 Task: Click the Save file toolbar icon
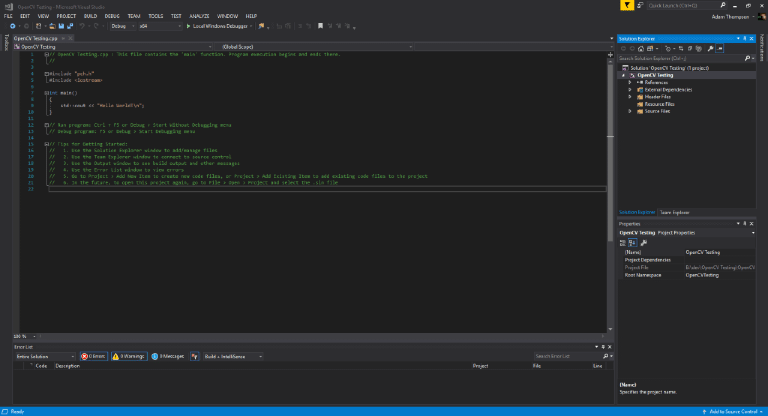click(61, 26)
